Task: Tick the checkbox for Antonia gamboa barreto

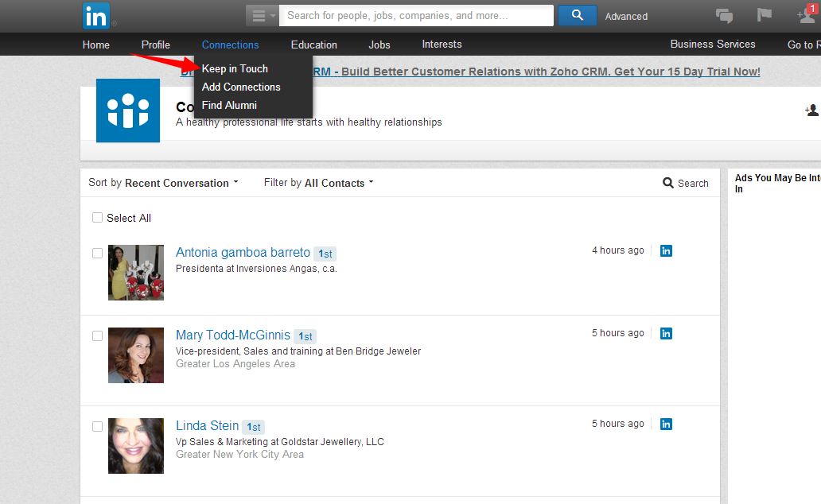Action: point(97,254)
